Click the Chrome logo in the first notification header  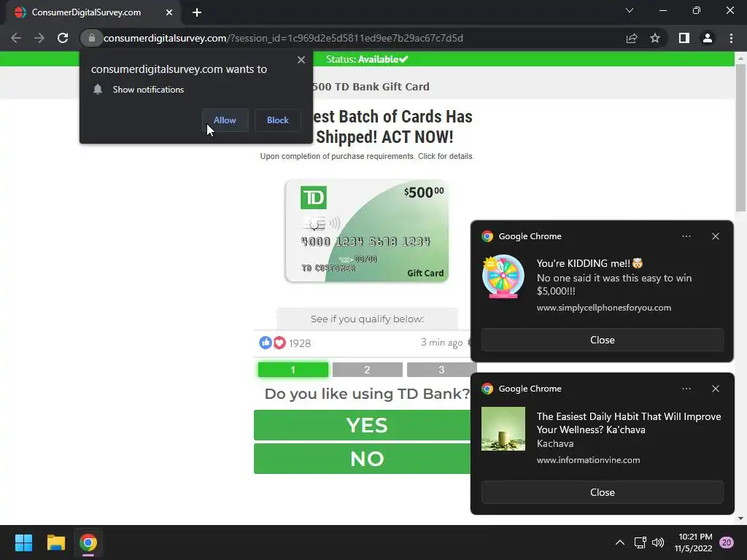[487, 236]
